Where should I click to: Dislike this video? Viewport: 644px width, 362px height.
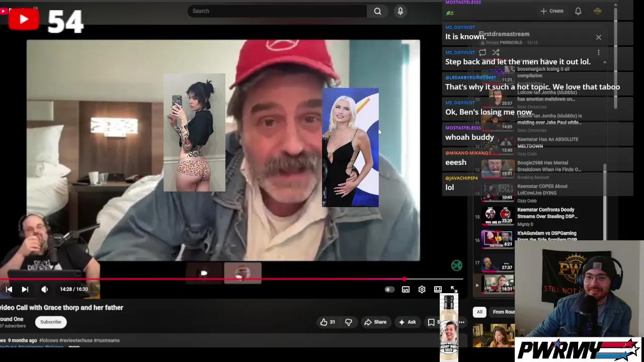[x=348, y=322]
